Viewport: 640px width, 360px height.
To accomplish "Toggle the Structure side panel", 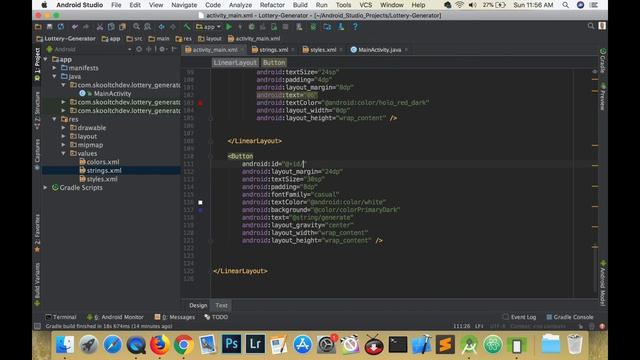I will coord(37,109).
